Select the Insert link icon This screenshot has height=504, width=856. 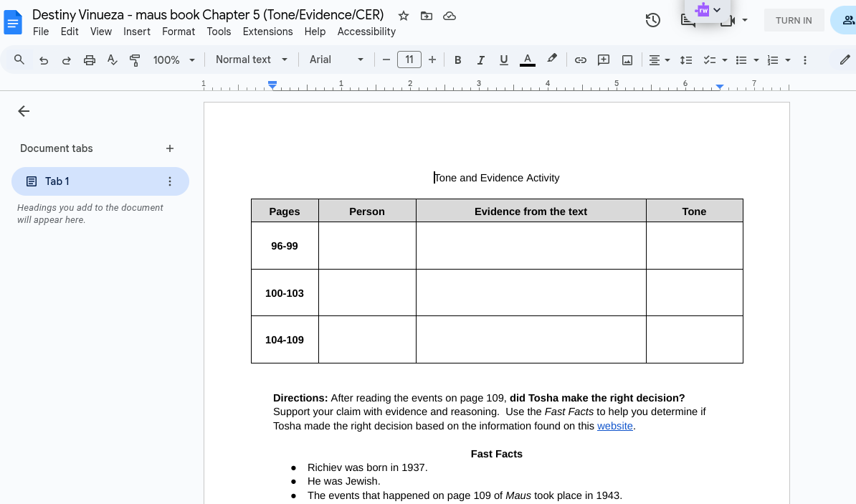tap(580, 60)
